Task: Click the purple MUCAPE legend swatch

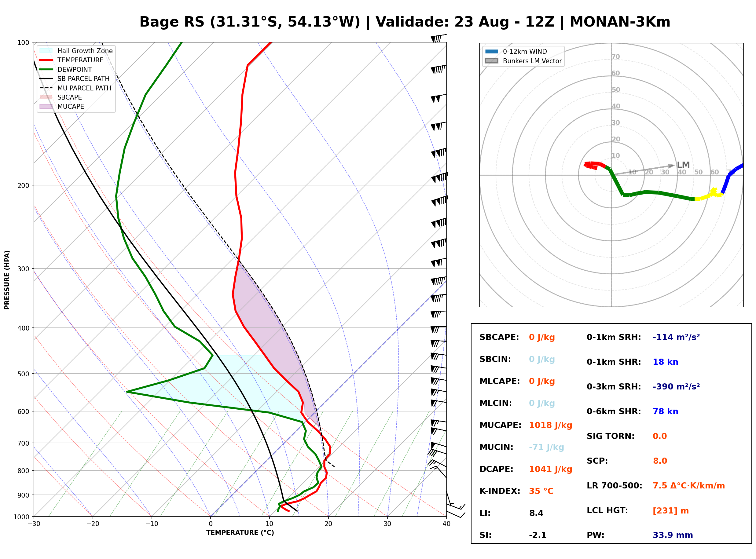Action: click(46, 106)
